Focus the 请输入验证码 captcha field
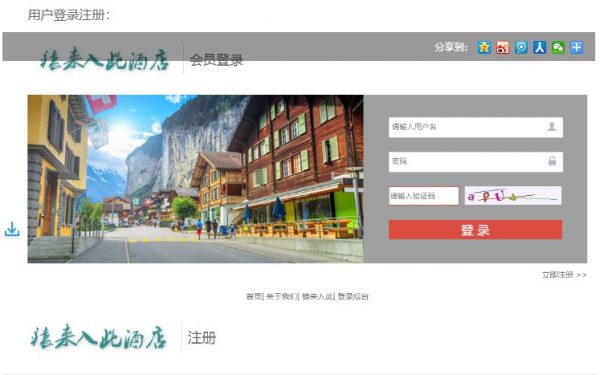600x375 pixels. coord(424,196)
